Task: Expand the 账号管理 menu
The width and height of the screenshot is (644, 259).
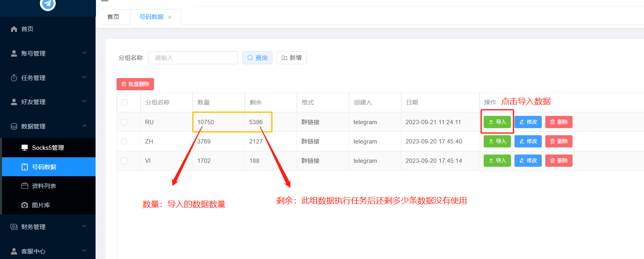Action: (47, 53)
